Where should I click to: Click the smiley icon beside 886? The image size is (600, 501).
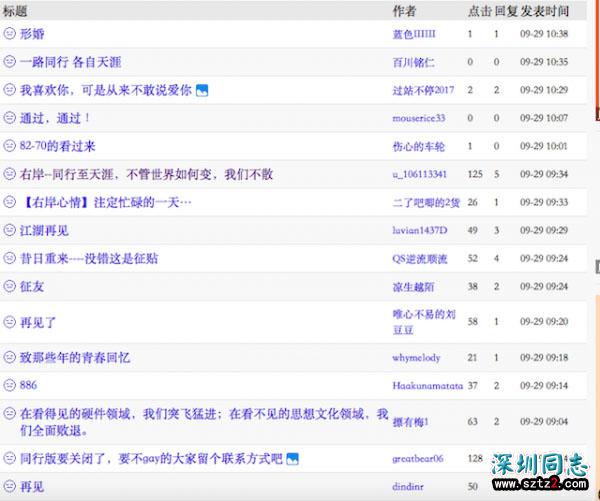click(9, 385)
